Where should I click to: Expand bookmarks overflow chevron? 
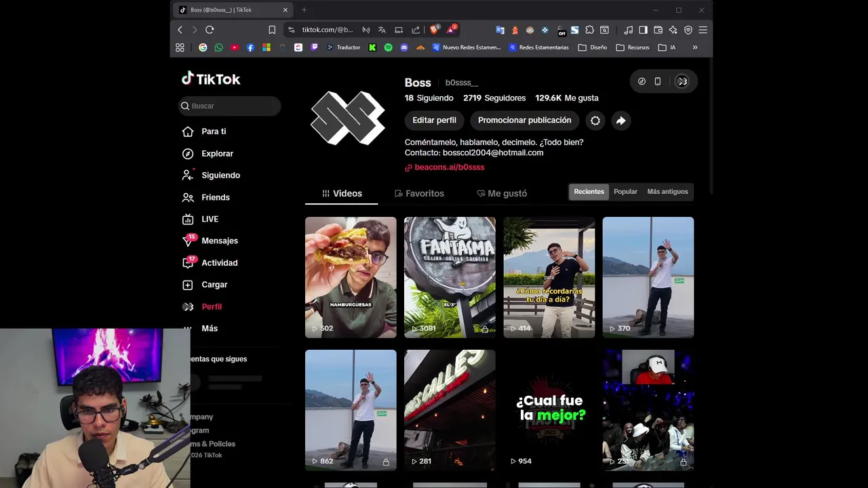[x=694, y=47]
